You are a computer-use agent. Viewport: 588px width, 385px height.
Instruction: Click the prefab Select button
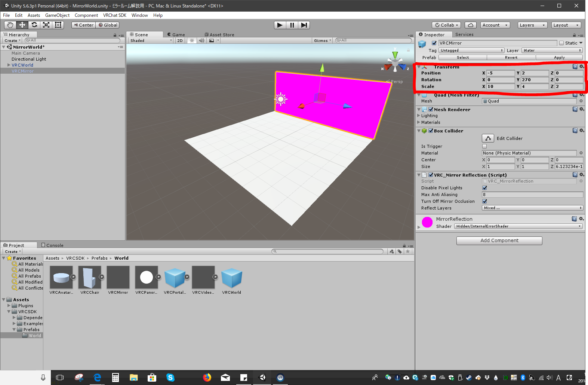coord(463,58)
